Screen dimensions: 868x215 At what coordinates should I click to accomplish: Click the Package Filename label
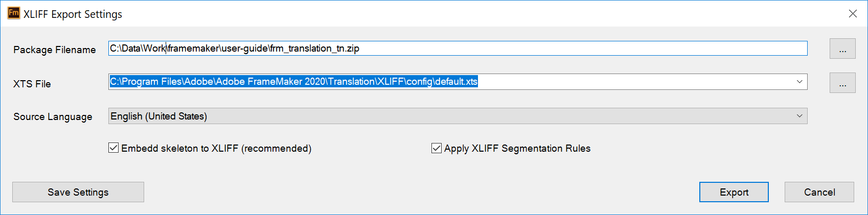[x=55, y=50]
